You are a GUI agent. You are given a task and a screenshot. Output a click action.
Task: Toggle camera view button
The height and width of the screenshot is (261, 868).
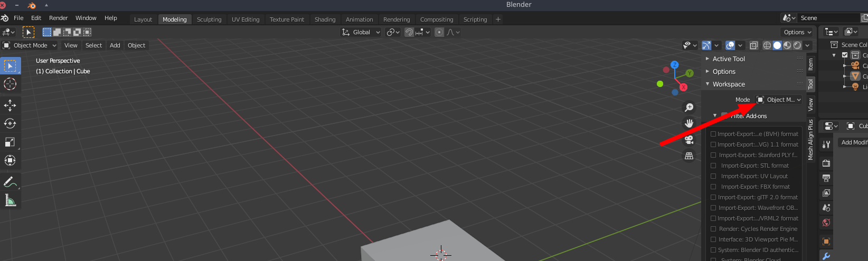point(689,140)
